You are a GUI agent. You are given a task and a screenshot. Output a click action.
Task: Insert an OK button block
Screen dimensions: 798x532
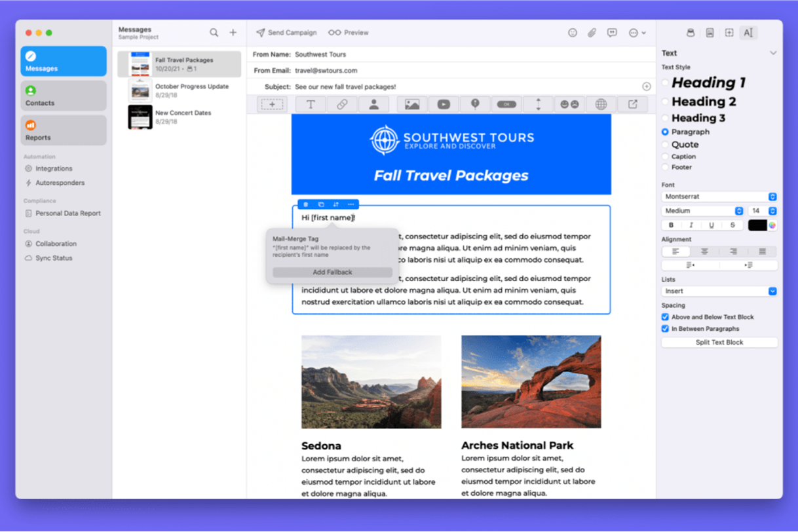[x=506, y=104]
